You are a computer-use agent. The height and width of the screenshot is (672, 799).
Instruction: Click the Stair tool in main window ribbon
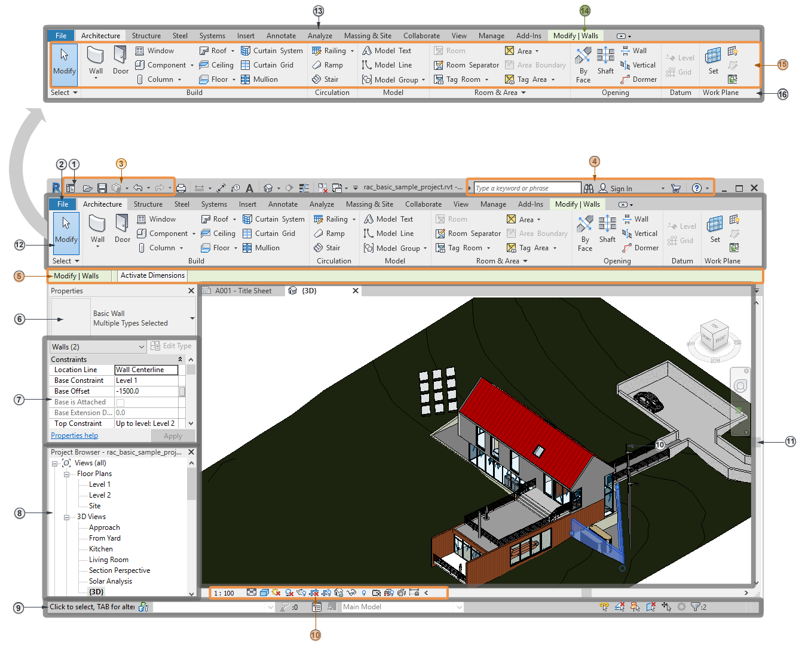pyautogui.click(x=327, y=248)
